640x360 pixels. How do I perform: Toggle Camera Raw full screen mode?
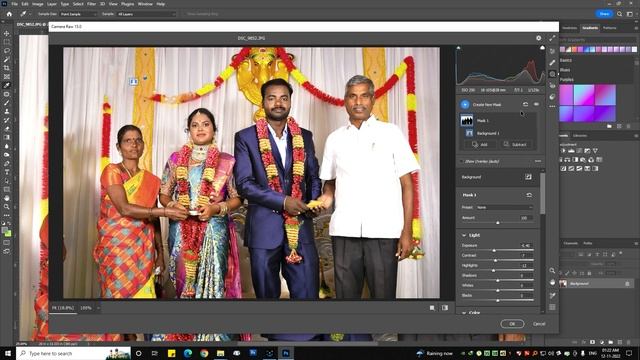click(552, 38)
